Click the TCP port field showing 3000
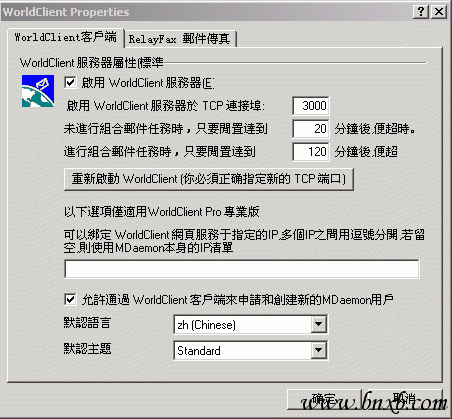 point(311,106)
